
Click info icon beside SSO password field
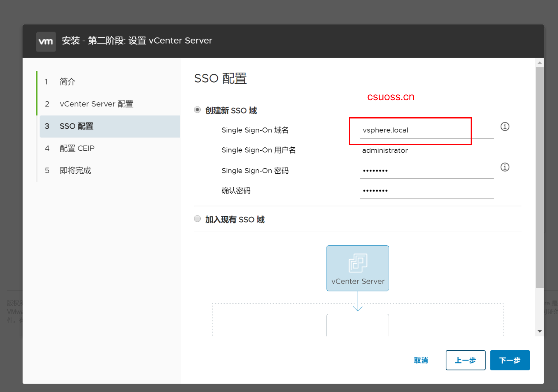[x=505, y=167]
